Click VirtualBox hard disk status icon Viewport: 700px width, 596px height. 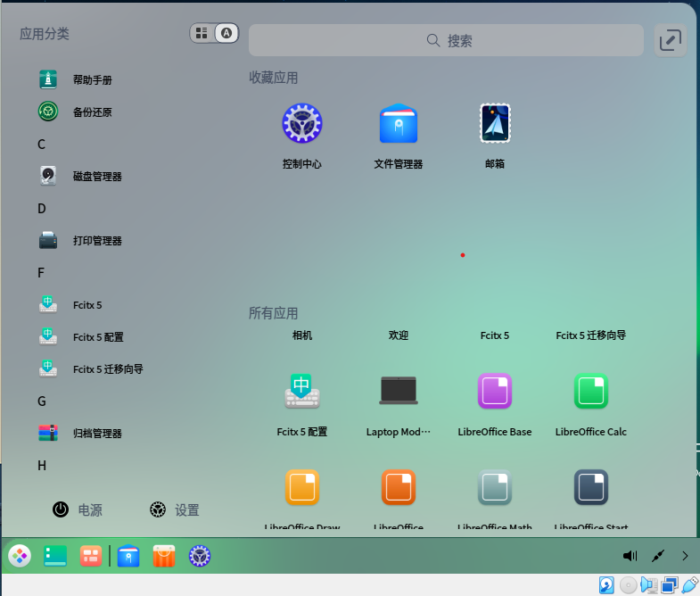[606, 584]
